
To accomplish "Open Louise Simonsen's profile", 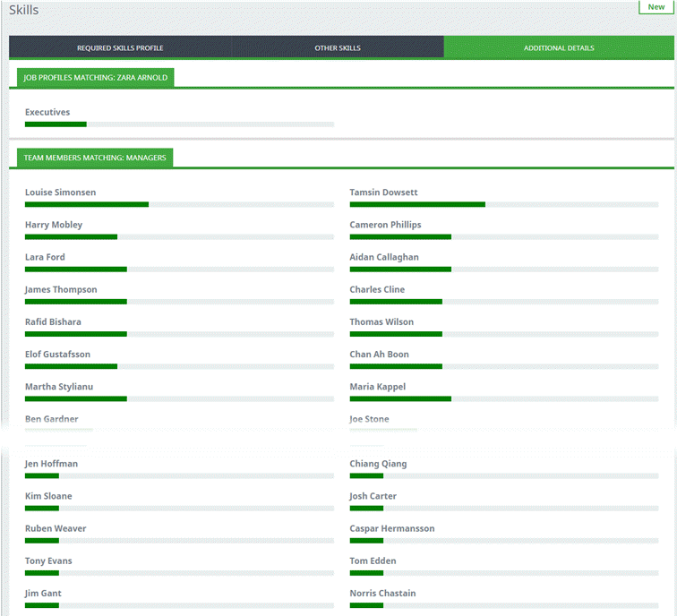I will tap(60, 192).
